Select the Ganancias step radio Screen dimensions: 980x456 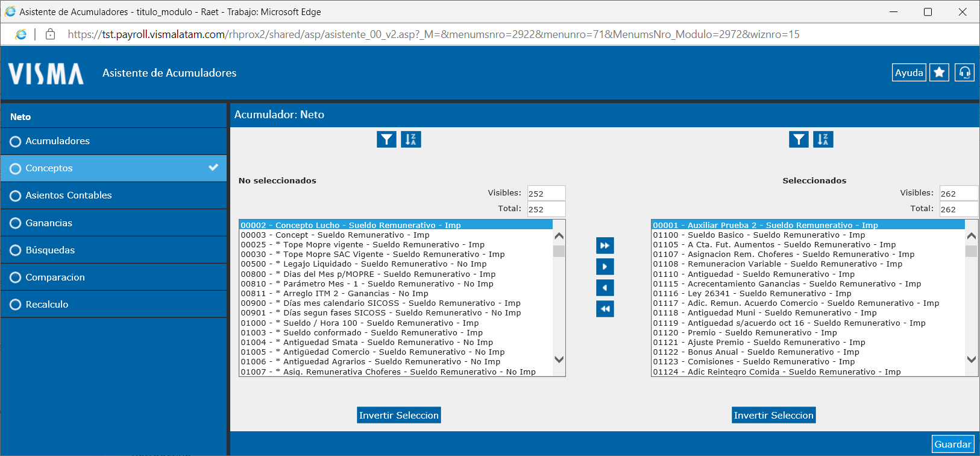(x=16, y=223)
